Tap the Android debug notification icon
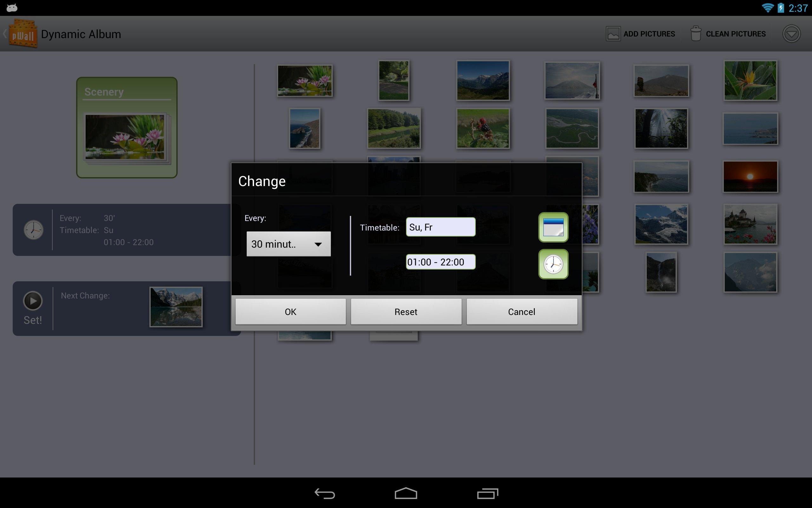Viewport: 812px width, 508px height. click(x=12, y=8)
